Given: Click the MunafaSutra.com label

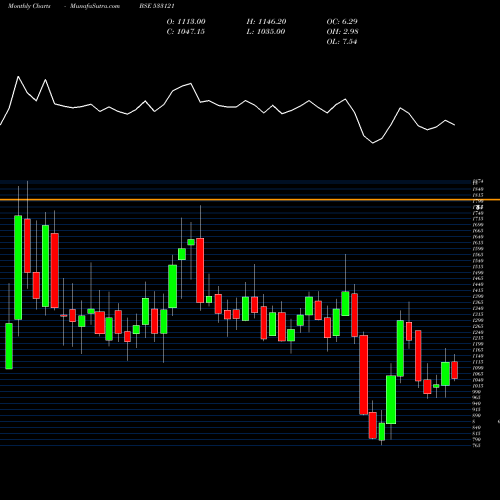Looking at the screenshot, I should (x=95, y=6).
